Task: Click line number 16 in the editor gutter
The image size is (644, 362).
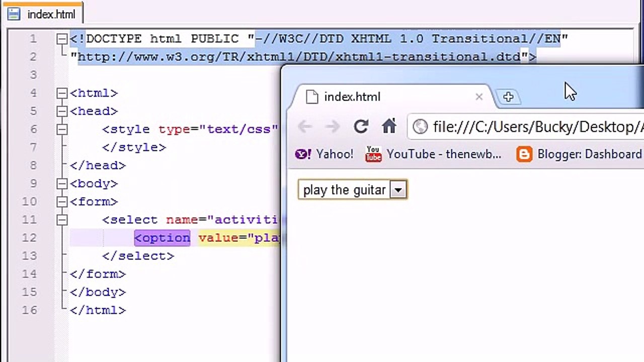Action: tap(30, 310)
